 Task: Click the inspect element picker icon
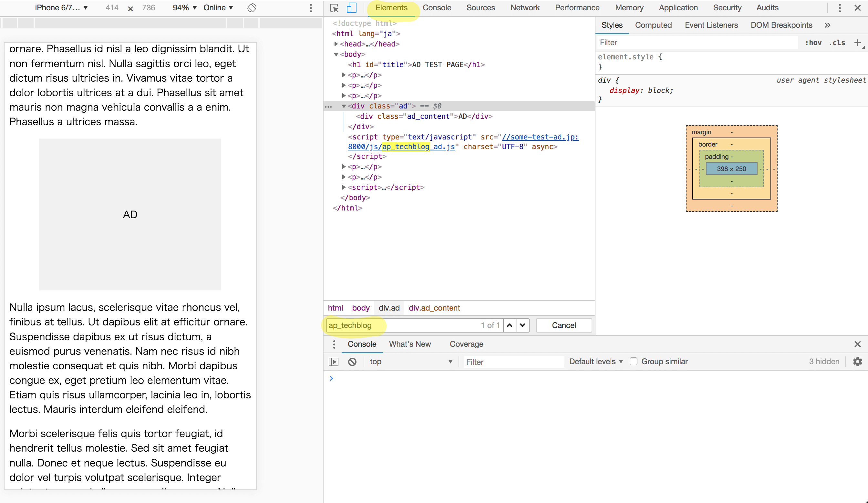pyautogui.click(x=334, y=8)
